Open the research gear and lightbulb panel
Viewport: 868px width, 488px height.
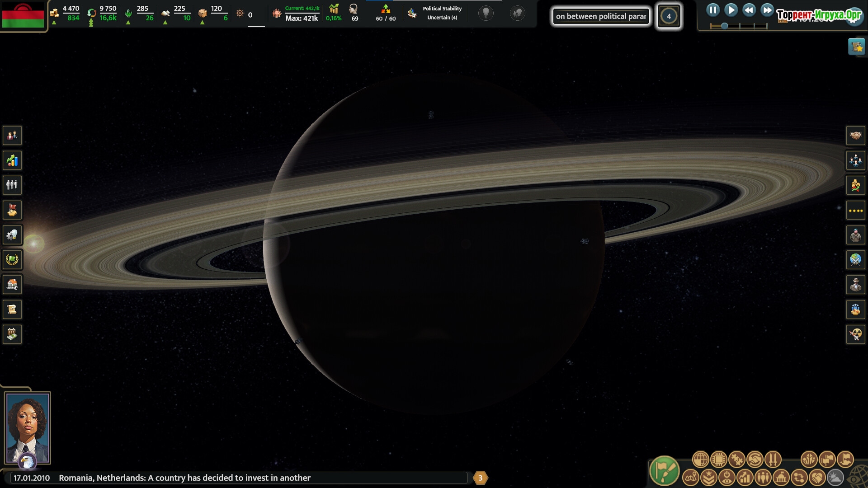pos(12,235)
